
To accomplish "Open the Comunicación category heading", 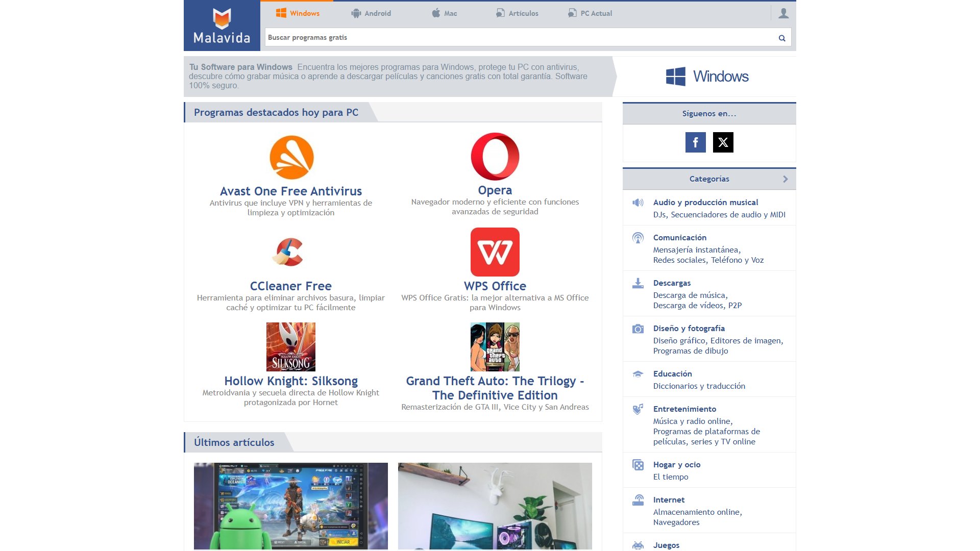I will pyautogui.click(x=680, y=238).
